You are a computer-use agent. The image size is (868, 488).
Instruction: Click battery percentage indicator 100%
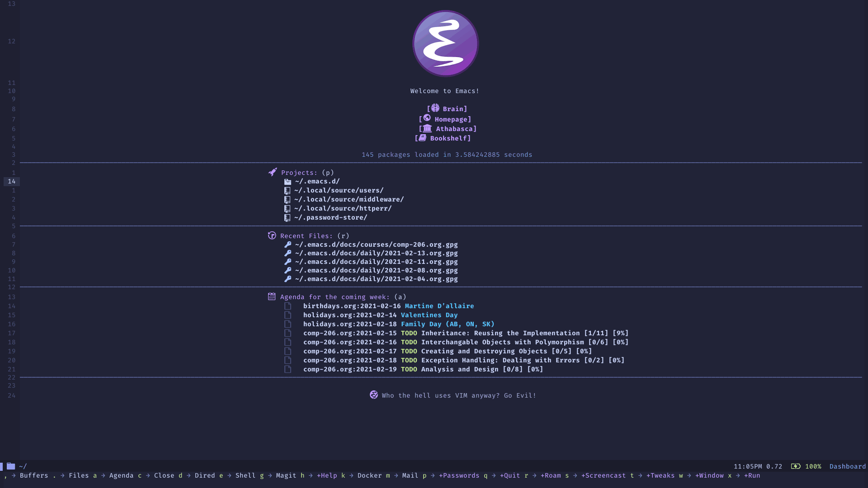(x=812, y=466)
